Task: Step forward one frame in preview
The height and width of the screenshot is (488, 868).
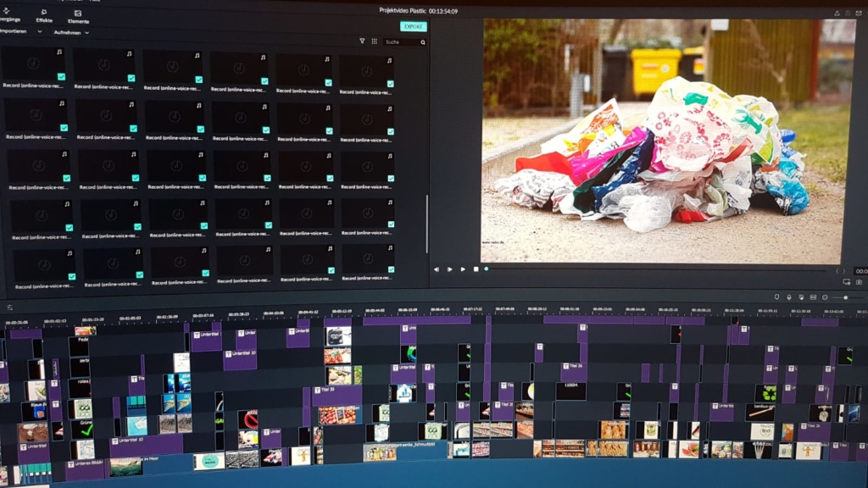Action: pos(449,269)
